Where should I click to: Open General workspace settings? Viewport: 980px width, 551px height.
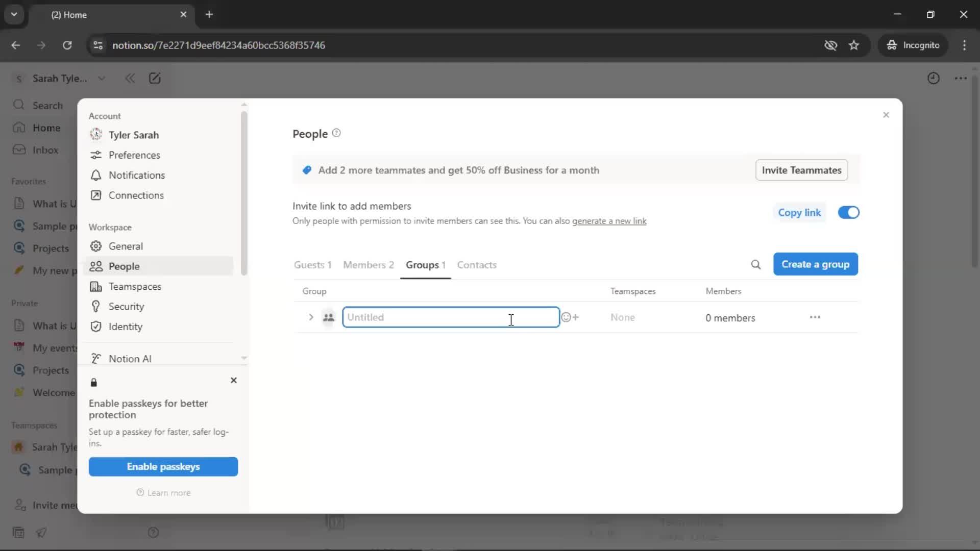160,246
